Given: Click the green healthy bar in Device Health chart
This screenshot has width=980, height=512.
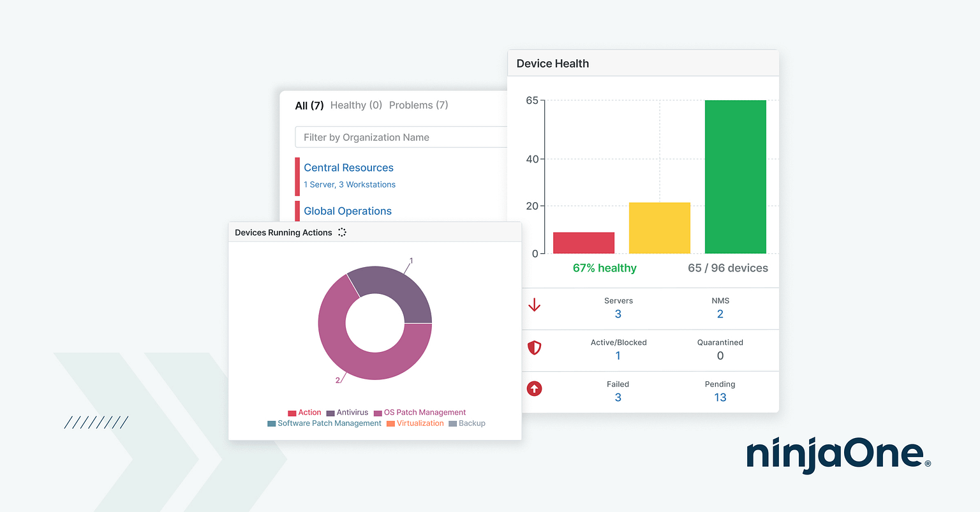Looking at the screenshot, I should coord(734,175).
